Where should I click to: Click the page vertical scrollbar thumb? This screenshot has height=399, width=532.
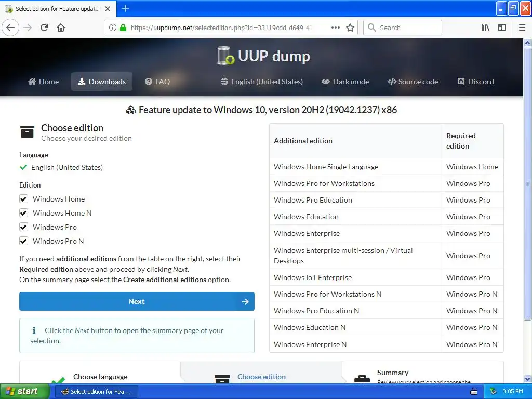coord(527,183)
